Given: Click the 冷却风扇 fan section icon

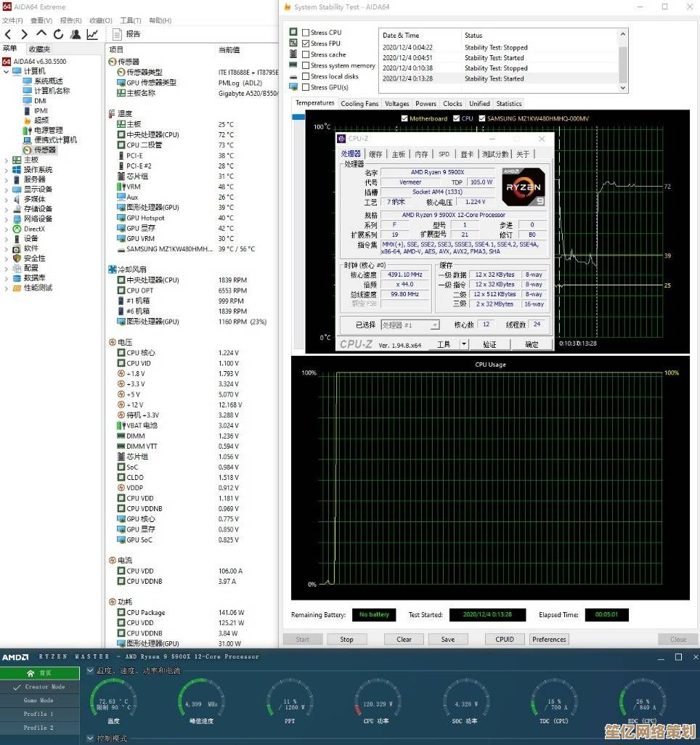Looking at the screenshot, I should click(112, 269).
